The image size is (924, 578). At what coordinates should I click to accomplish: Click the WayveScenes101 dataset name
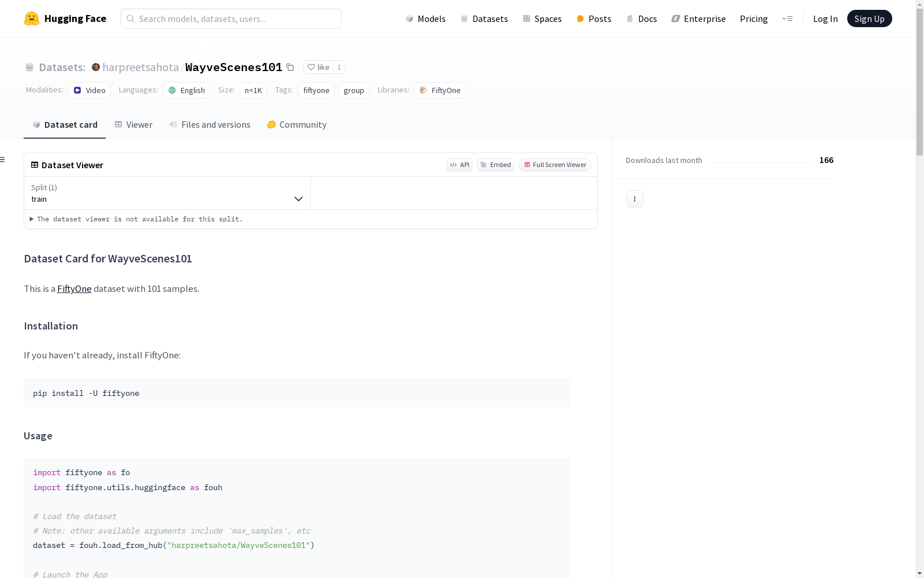[233, 67]
